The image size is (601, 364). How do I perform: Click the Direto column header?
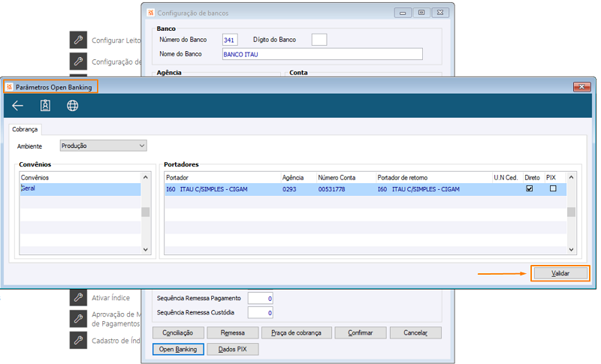(x=533, y=178)
